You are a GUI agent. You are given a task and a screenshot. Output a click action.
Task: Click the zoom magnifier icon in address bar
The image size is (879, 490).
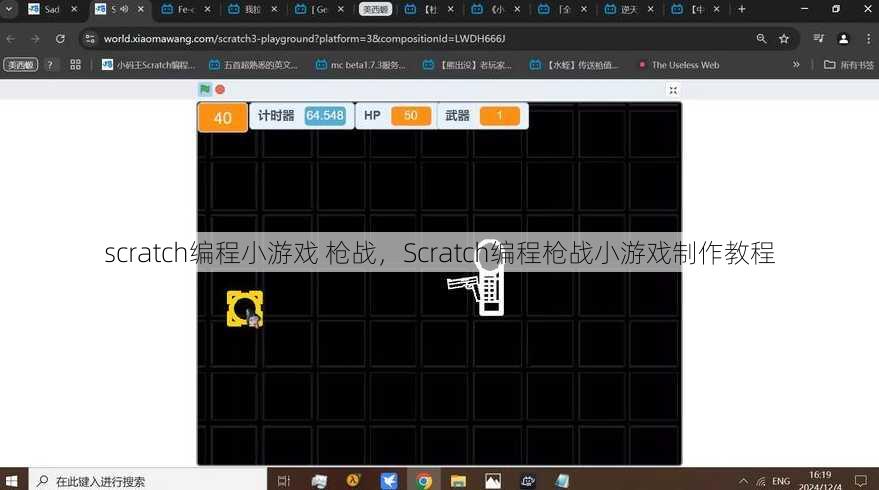pos(761,39)
